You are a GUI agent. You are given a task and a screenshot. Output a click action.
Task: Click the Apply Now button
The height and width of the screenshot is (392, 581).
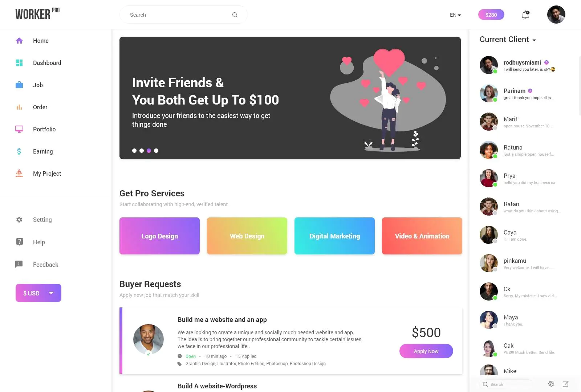pos(426,351)
